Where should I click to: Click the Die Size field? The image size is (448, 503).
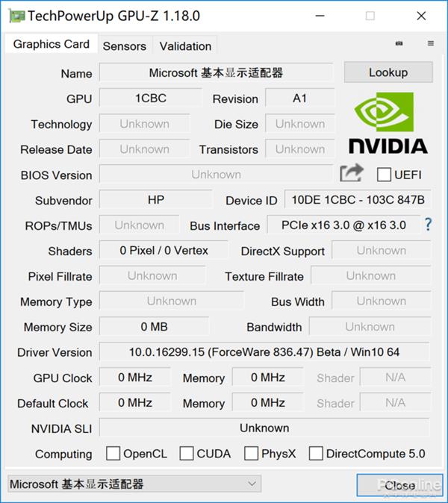coord(299,124)
